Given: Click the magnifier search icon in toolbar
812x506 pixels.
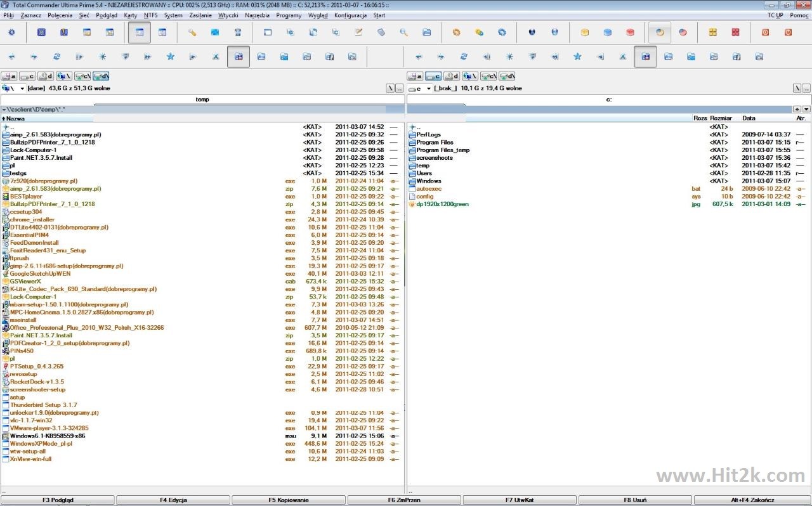Looking at the screenshot, I should coord(403,32).
